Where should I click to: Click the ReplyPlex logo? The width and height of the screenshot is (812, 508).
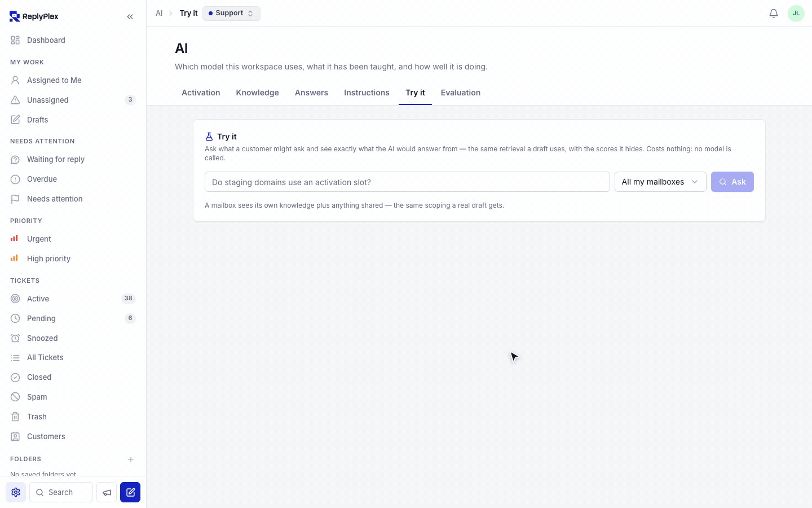(x=34, y=16)
